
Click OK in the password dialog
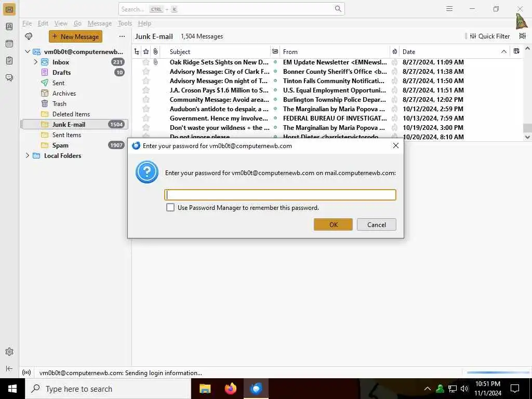click(333, 224)
